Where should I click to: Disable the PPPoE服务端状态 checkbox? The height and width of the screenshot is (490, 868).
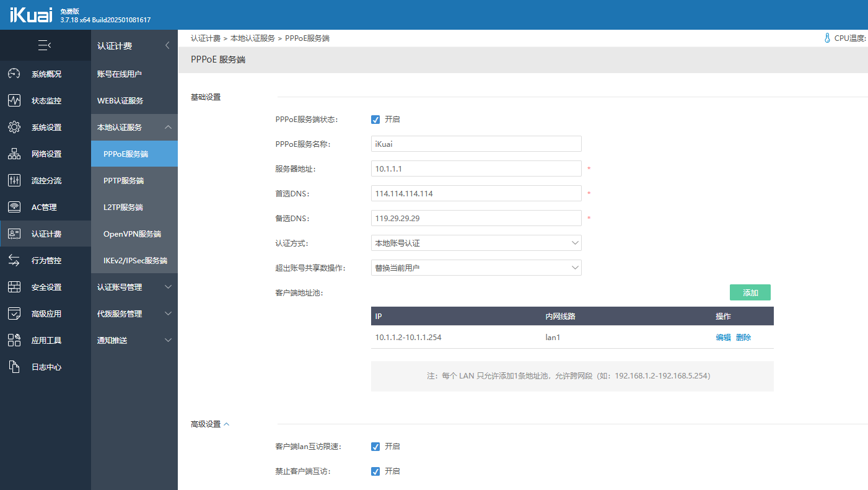coord(375,120)
